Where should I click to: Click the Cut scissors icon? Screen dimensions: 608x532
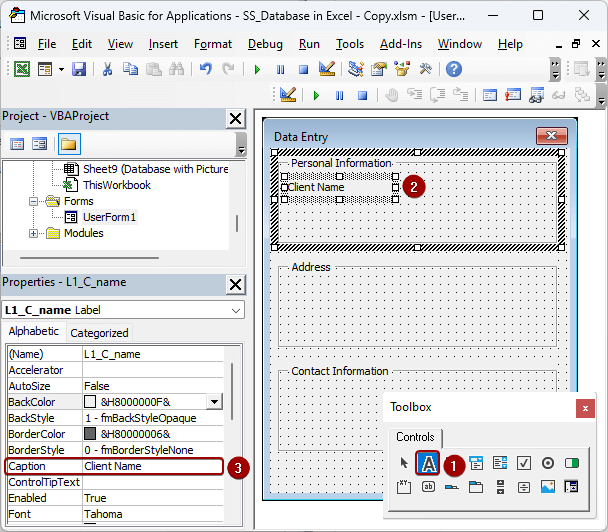[x=107, y=69]
